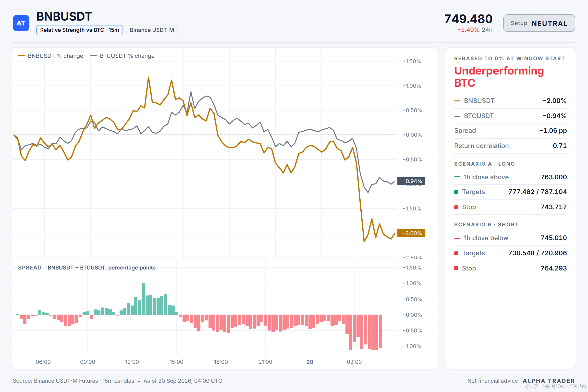Toggle BNBUSDT % change legend entry

pyautogui.click(x=50, y=56)
